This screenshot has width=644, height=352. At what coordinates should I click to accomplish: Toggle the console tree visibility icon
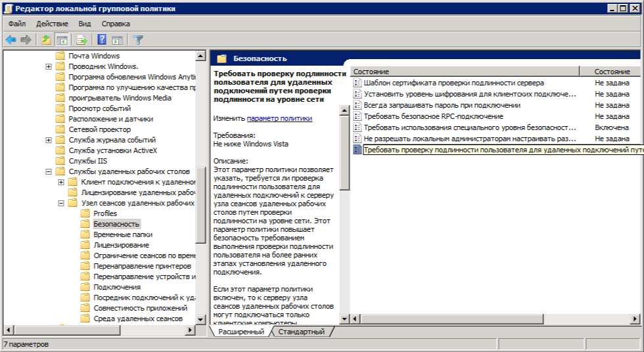[x=62, y=40]
